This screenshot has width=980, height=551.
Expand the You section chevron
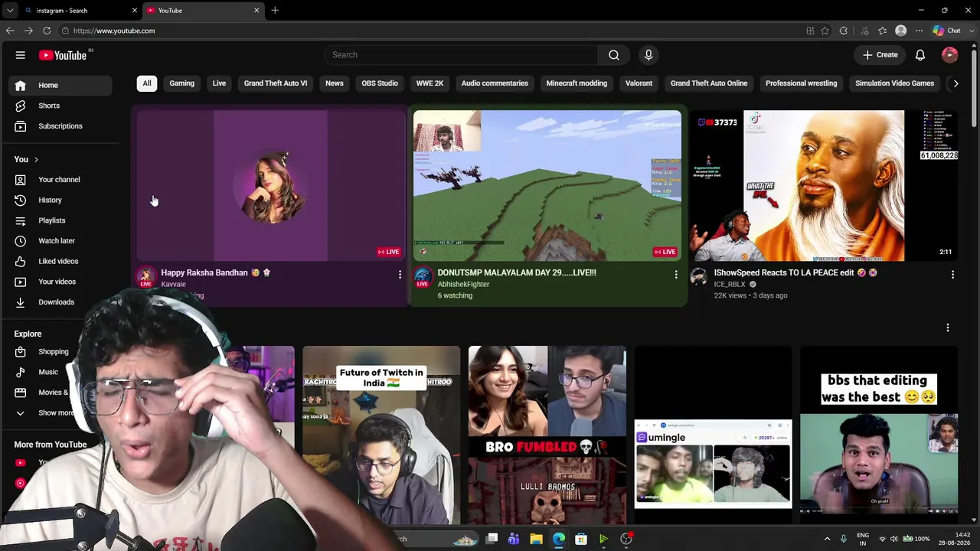tap(36, 159)
